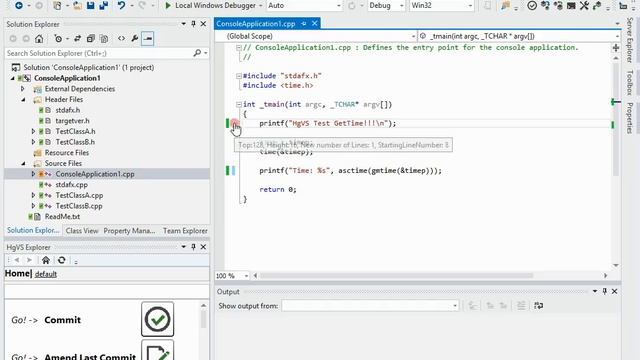Save the current file with Save icon
Viewport: 640px width, 360px height.
click(x=91, y=6)
